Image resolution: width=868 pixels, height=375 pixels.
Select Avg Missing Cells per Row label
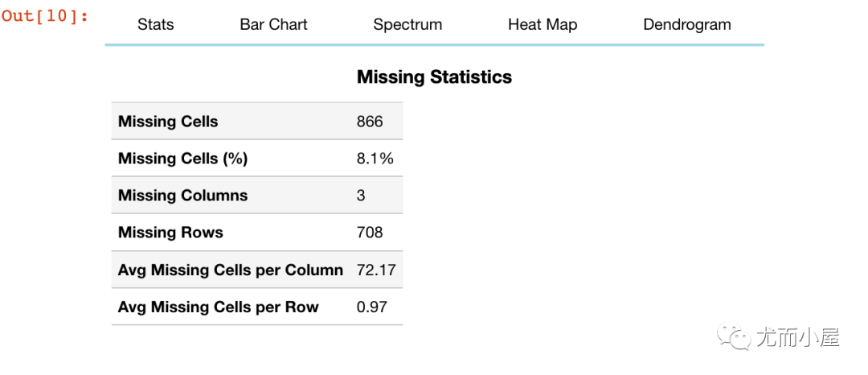[x=218, y=307]
